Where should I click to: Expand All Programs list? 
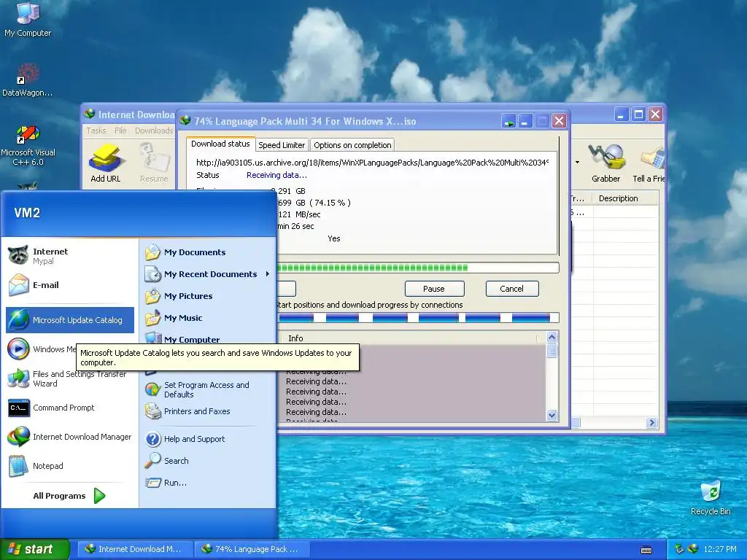pos(69,496)
